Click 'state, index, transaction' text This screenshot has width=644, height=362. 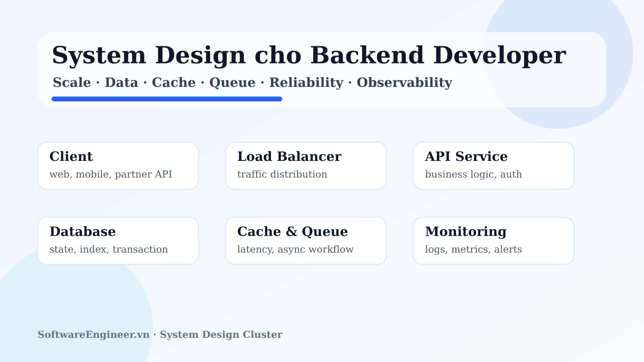pyautogui.click(x=109, y=249)
